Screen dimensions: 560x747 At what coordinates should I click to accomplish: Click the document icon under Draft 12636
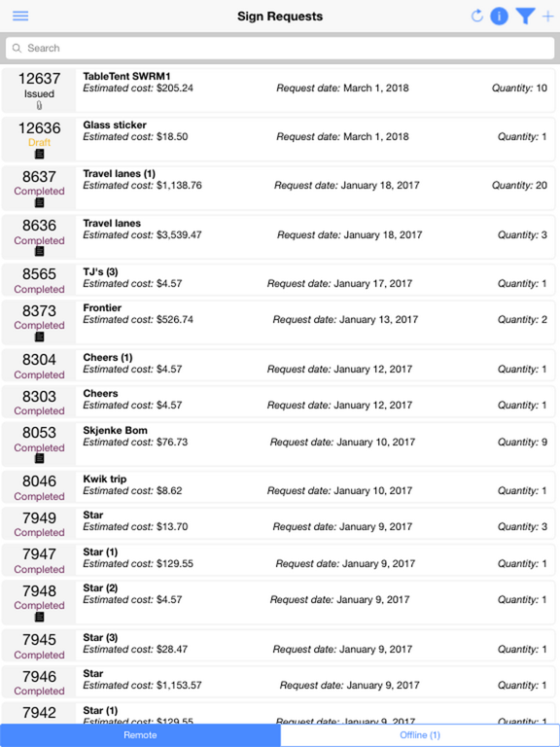click(x=40, y=154)
